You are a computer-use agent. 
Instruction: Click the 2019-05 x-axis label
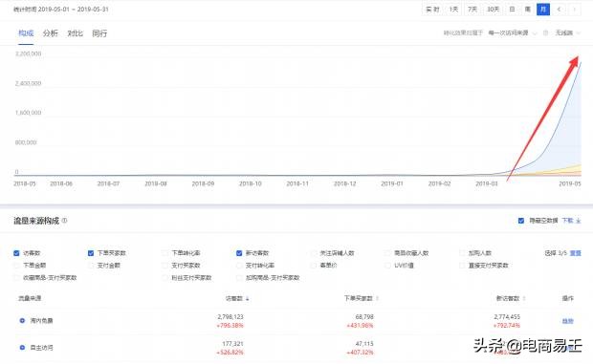(x=569, y=183)
